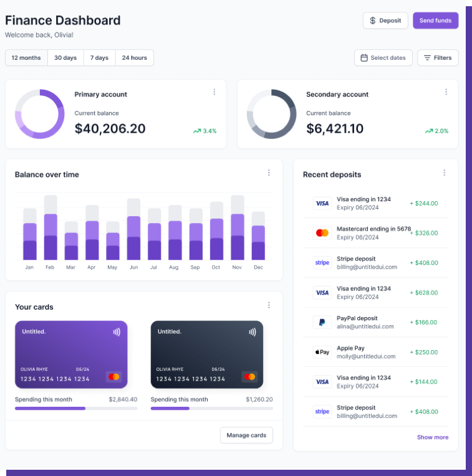Open Your cards options menu

269,305
